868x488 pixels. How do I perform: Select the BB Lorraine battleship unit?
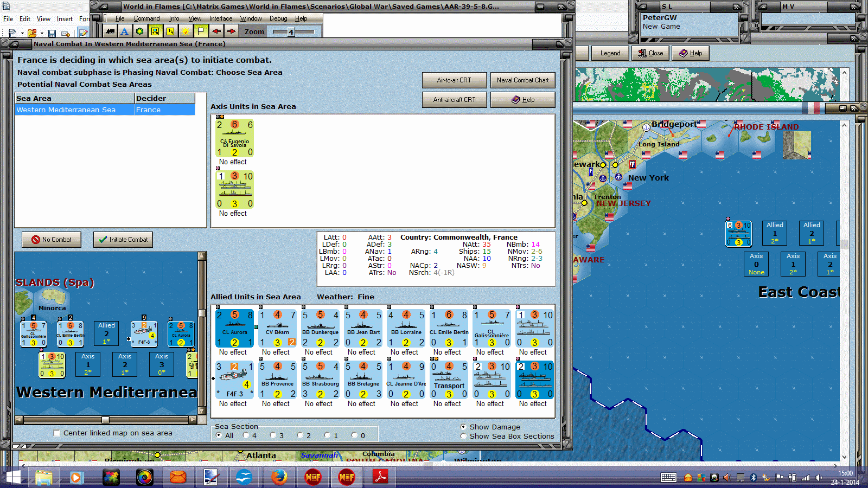pyautogui.click(x=406, y=329)
